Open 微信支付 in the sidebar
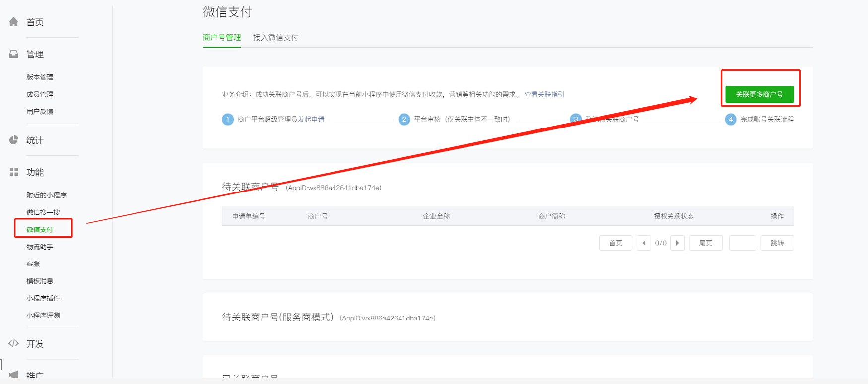The height and width of the screenshot is (384, 868). click(40, 230)
